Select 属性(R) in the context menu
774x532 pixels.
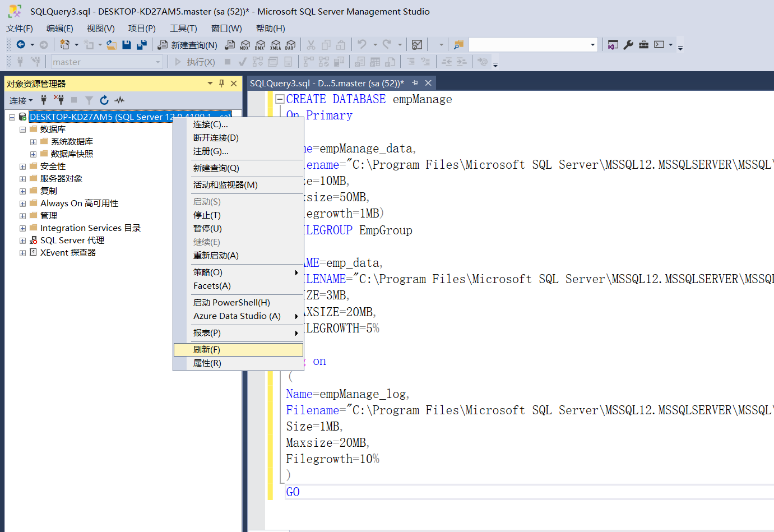[239, 363]
